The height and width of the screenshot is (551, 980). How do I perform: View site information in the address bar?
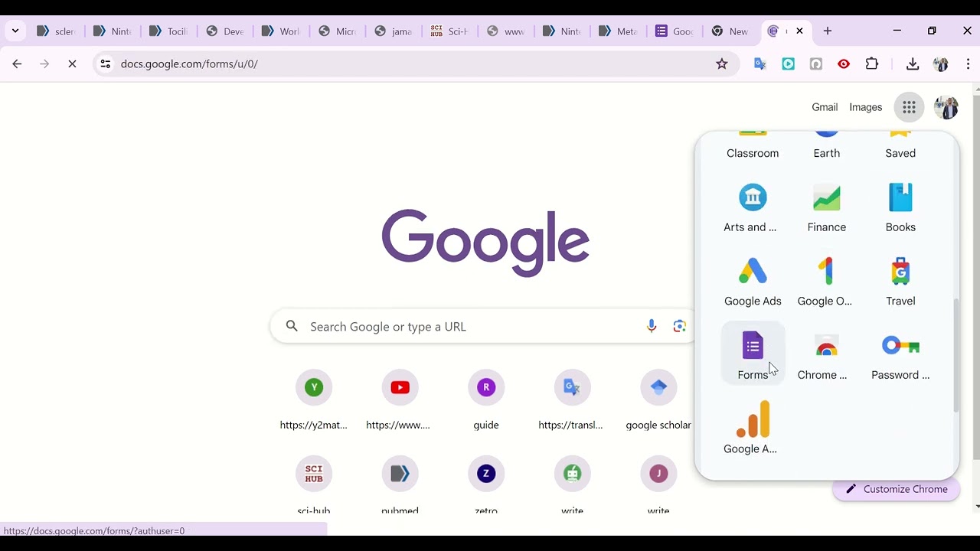(x=106, y=64)
